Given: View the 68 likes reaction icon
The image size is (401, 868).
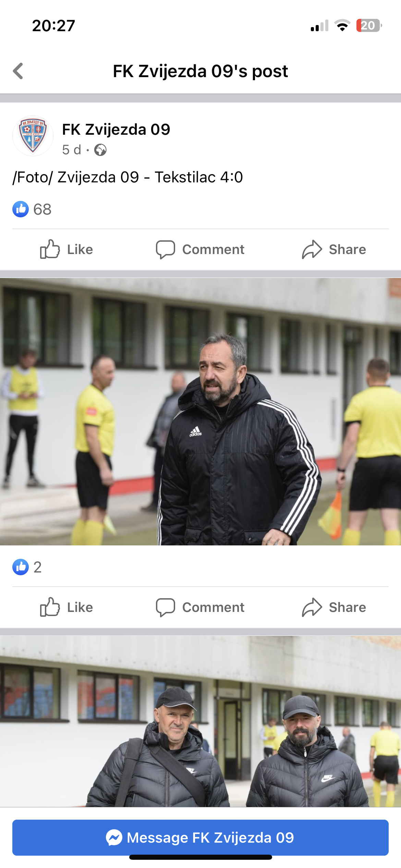Looking at the screenshot, I should 21,209.
